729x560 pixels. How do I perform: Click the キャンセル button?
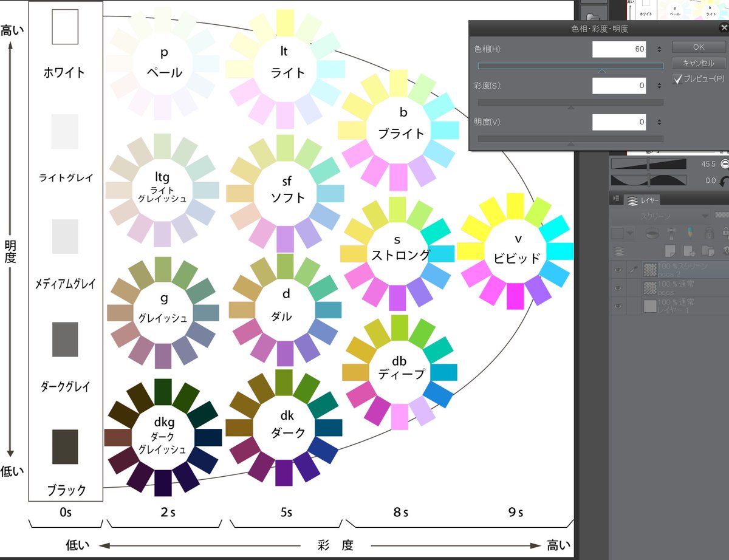coord(699,63)
